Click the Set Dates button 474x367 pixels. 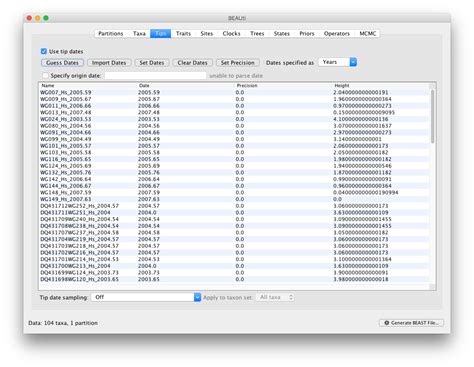(x=152, y=63)
